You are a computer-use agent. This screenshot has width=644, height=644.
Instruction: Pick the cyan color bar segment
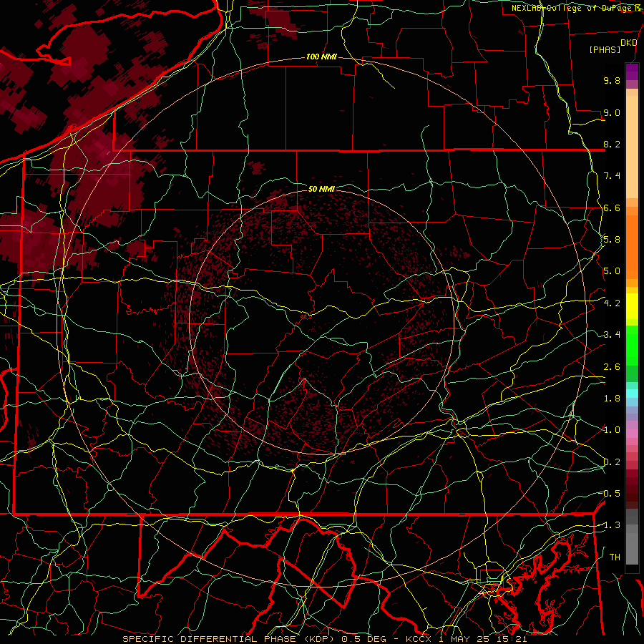pyautogui.click(x=632, y=394)
